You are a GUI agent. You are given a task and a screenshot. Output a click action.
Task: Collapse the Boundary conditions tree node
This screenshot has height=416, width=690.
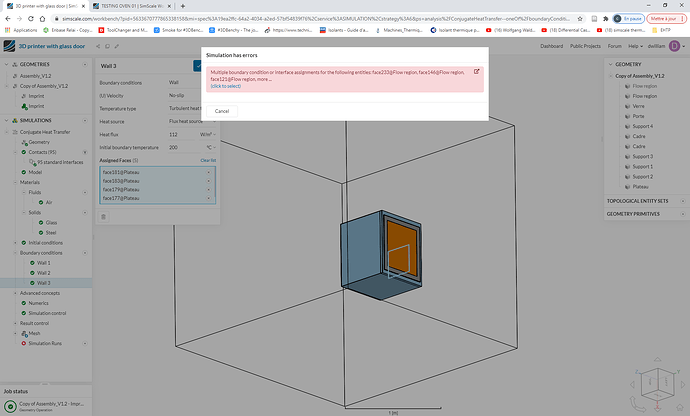[x=15, y=253]
